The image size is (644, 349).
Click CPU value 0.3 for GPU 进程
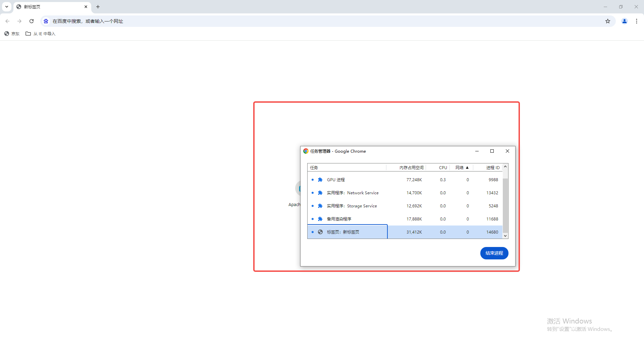click(443, 180)
